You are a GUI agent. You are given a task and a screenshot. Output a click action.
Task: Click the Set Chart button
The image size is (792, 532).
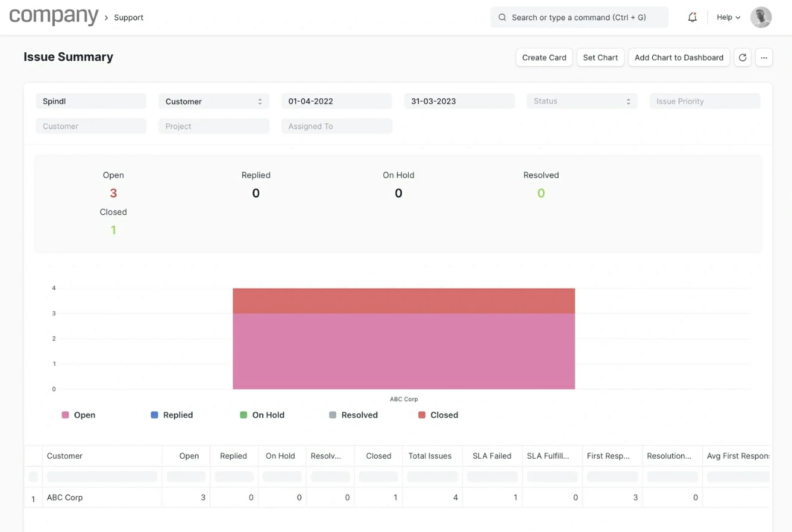point(600,58)
